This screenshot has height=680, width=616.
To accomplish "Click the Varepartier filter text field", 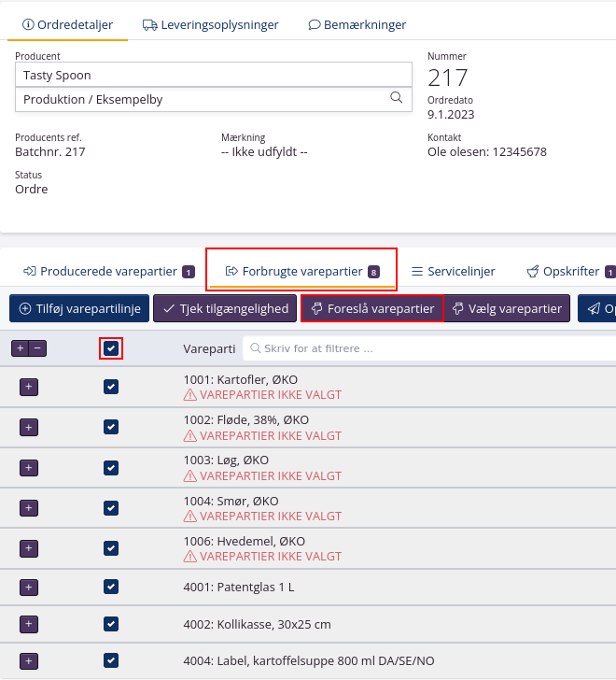I will coord(429,348).
